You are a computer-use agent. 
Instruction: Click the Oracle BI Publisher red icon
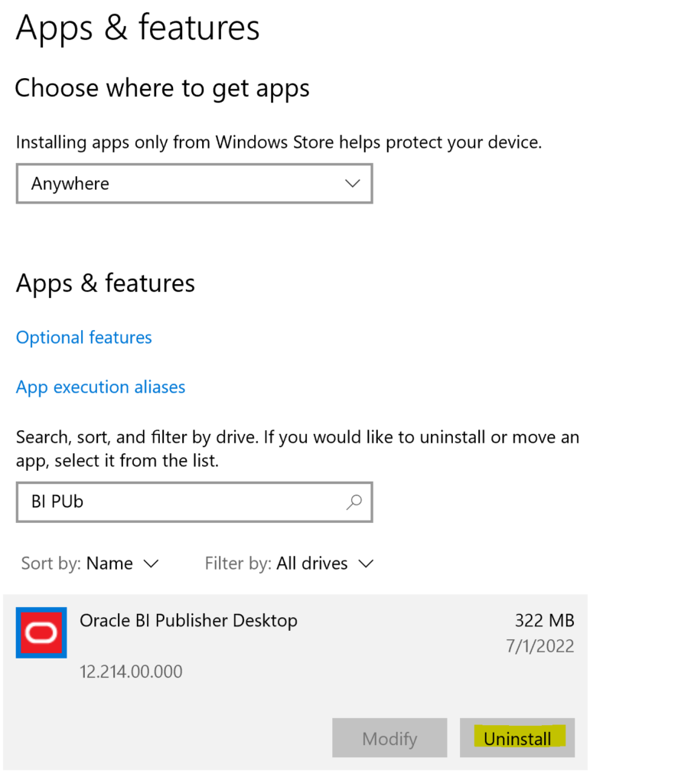[41, 632]
